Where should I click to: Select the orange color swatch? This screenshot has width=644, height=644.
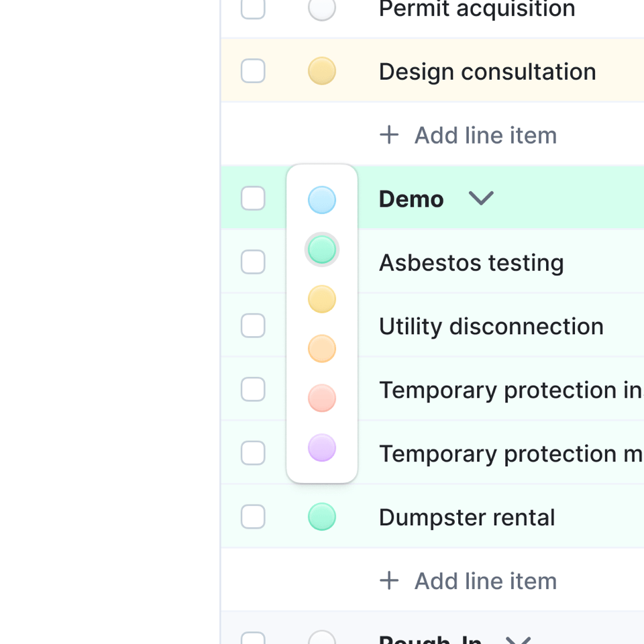click(x=322, y=349)
